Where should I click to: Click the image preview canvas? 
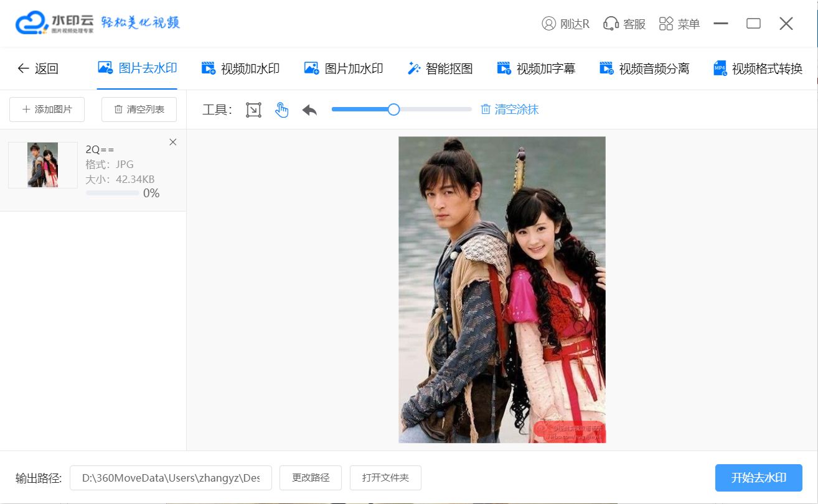point(502,289)
